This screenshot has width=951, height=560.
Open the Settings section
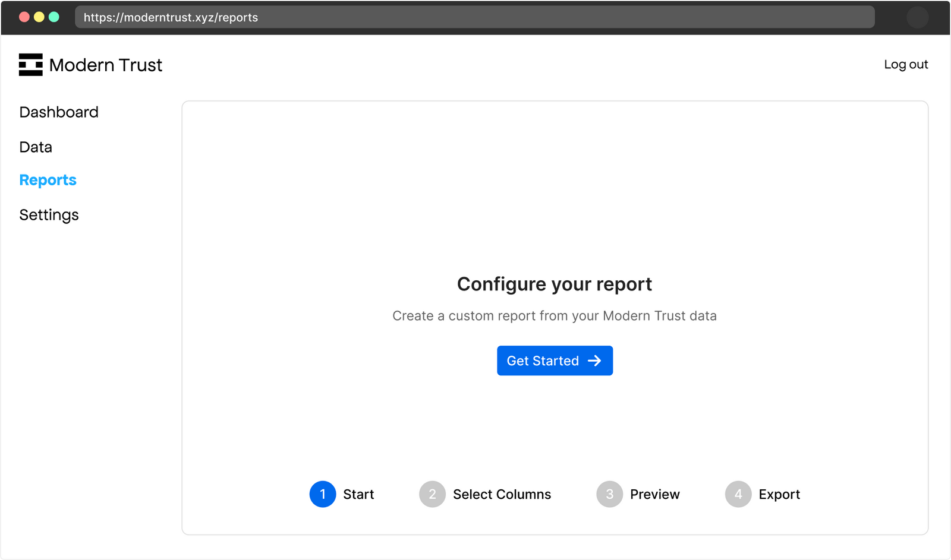[x=49, y=214]
